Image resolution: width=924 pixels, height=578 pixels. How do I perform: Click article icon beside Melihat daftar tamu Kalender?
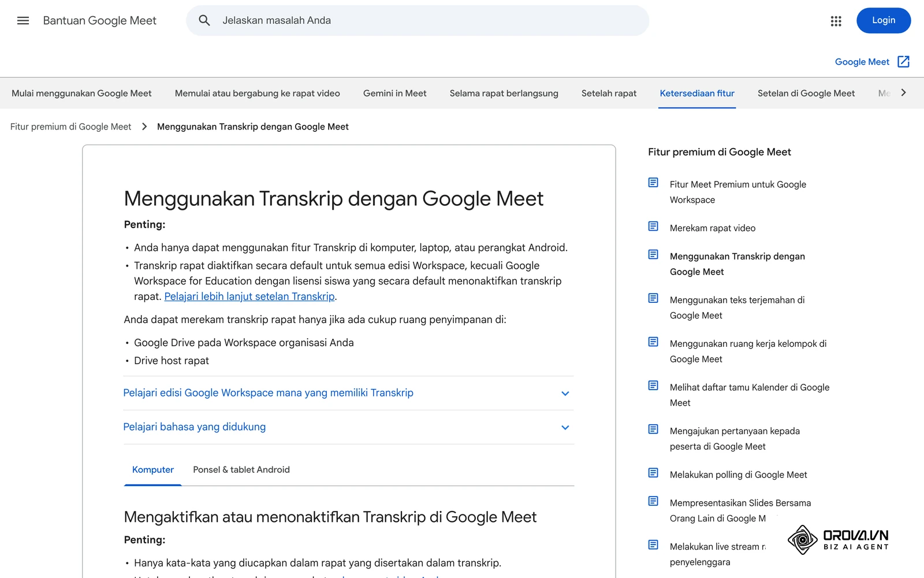[x=653, y=386]
